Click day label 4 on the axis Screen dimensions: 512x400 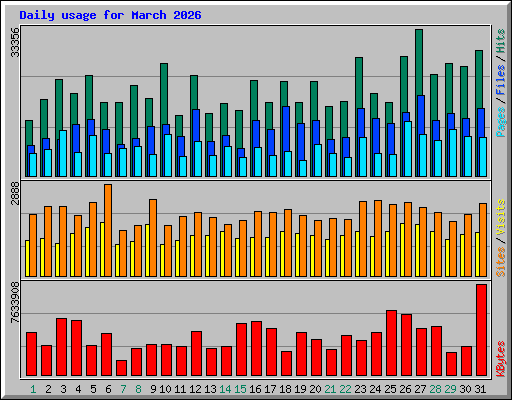(78, 389)
